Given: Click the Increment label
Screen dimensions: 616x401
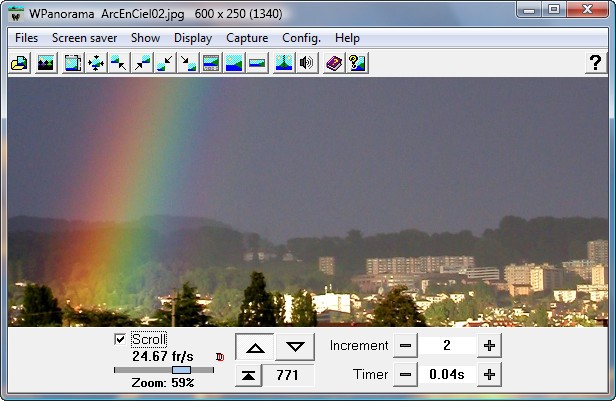Looking at the screenshot, I should point(359,346).
